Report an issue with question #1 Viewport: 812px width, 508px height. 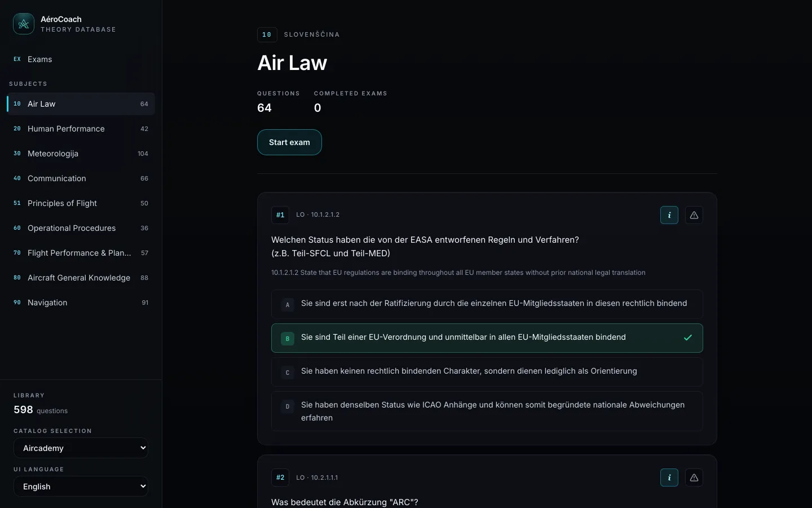click(x=694, y=215)
